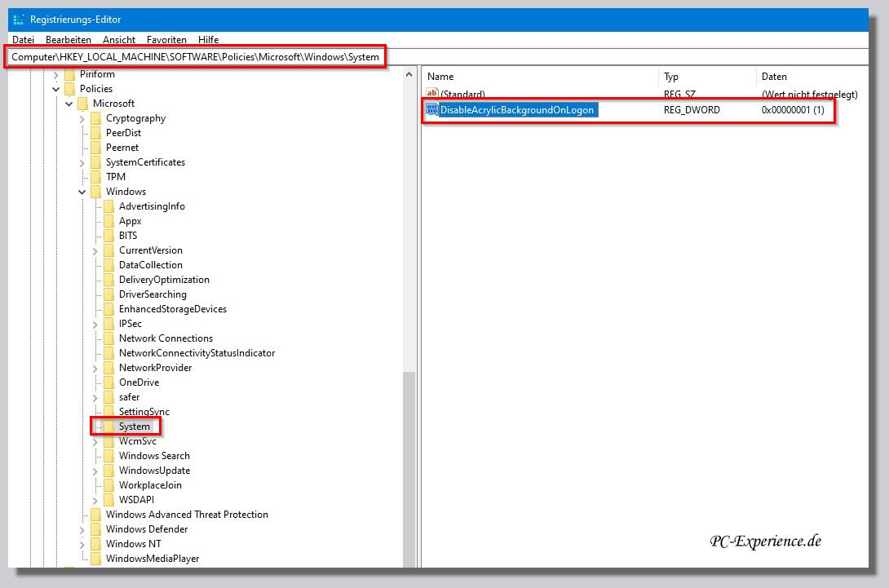Select the System key in tree
The image size is (889, 588).
134,427
